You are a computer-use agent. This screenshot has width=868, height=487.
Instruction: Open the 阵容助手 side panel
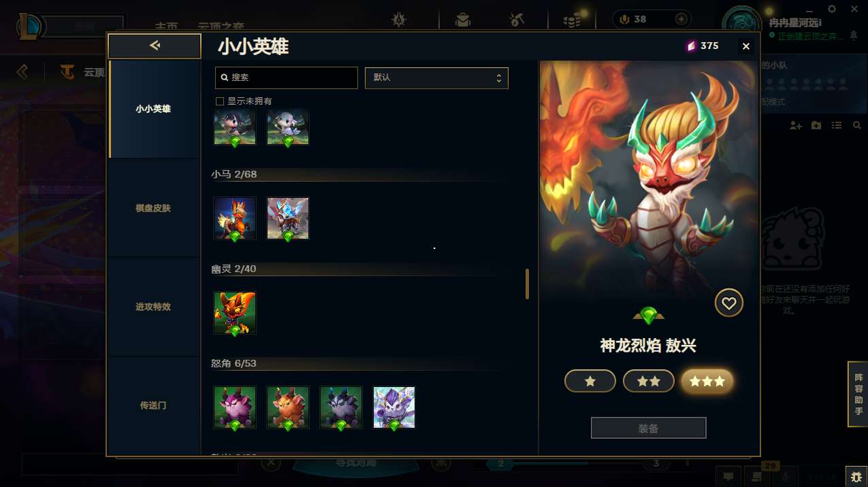click(858, 394)
